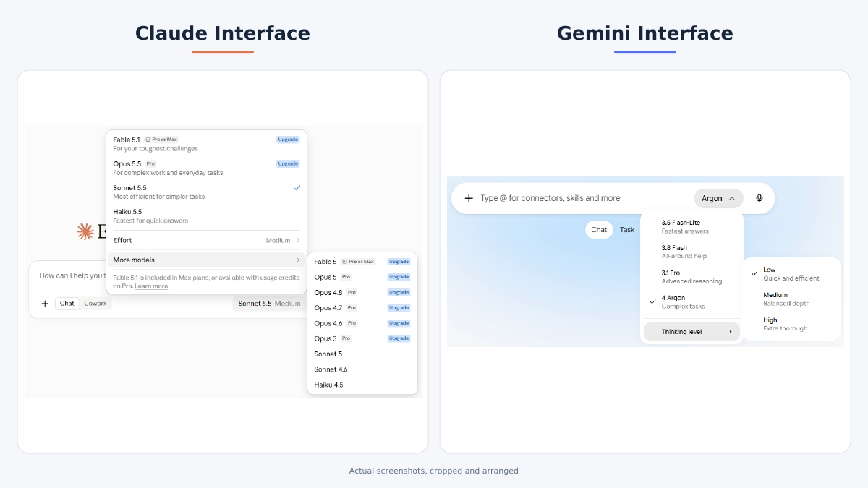Screen dimensions: 868x488
Task: Click the Claude orange starburst logo
Action: (x=85, y=231)
